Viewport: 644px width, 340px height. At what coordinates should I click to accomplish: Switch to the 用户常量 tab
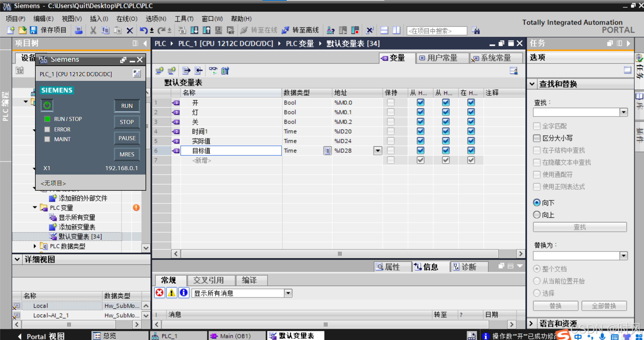click(x=442, y=58)
